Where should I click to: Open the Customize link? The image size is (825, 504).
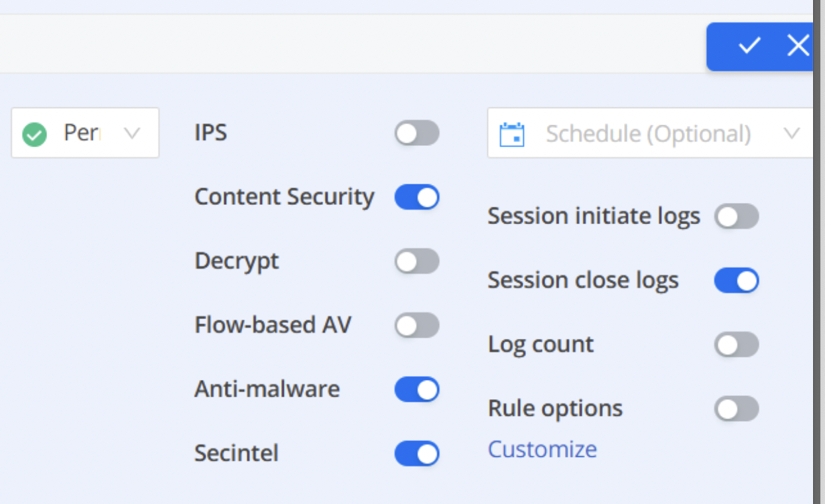coord(542,450)
